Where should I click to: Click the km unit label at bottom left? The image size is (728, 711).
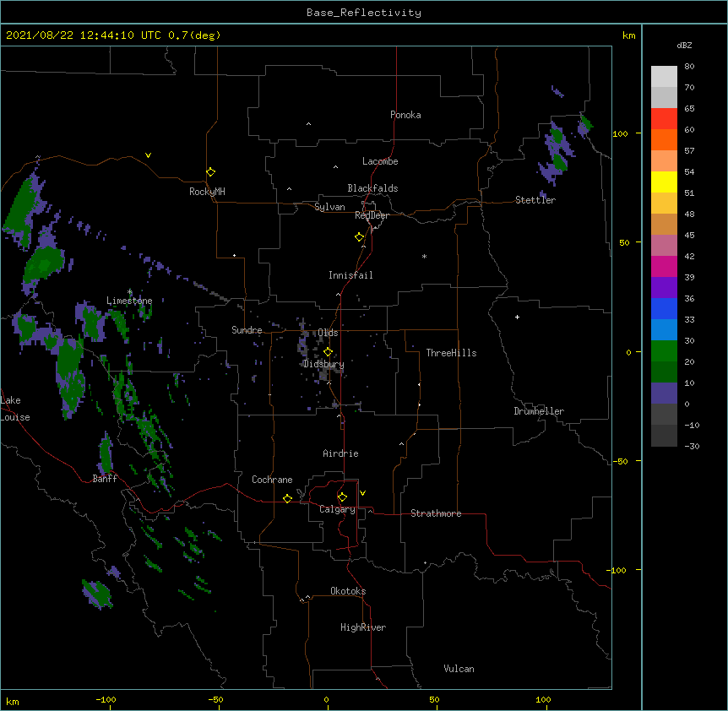pyautogui.click(x=13, y=702)
